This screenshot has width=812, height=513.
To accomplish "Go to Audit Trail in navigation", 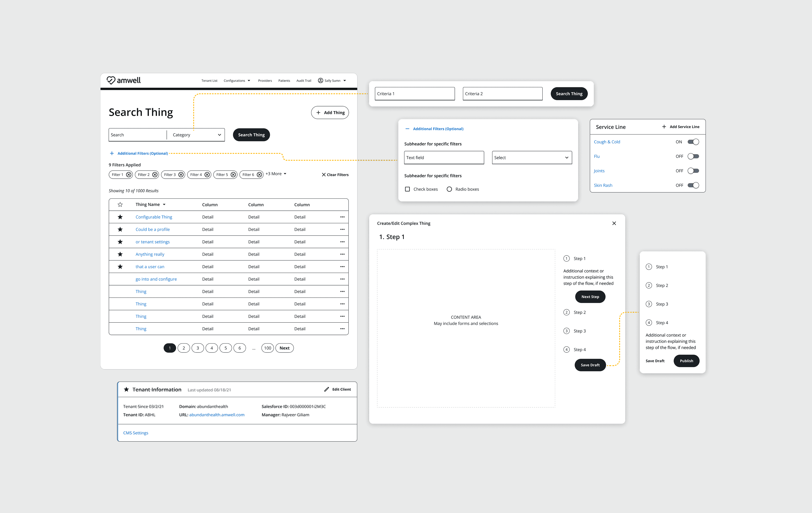I will (304, 81).
